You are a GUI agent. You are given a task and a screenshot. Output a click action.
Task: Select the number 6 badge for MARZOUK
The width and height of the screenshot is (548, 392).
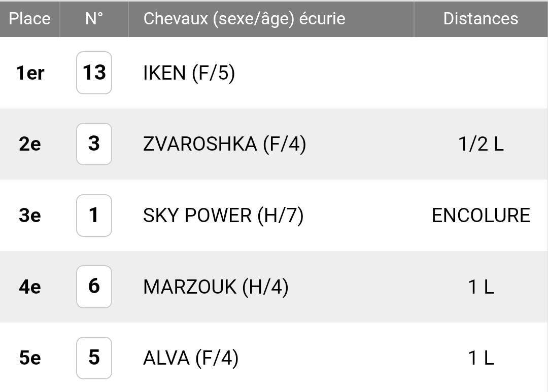(94, 287)
